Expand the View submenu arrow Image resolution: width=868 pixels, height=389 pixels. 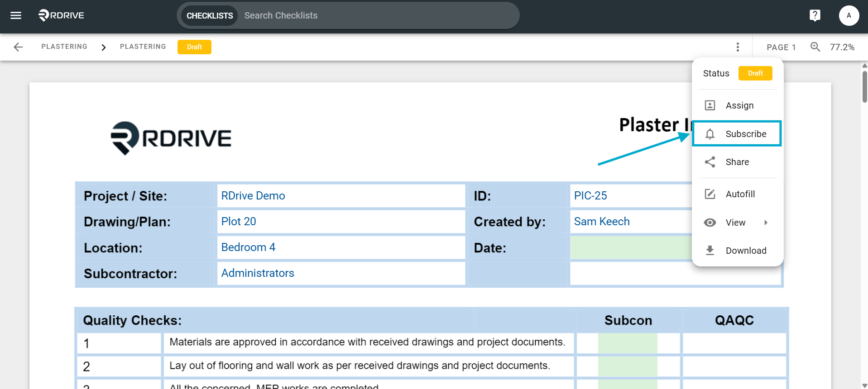pos(766,223)
